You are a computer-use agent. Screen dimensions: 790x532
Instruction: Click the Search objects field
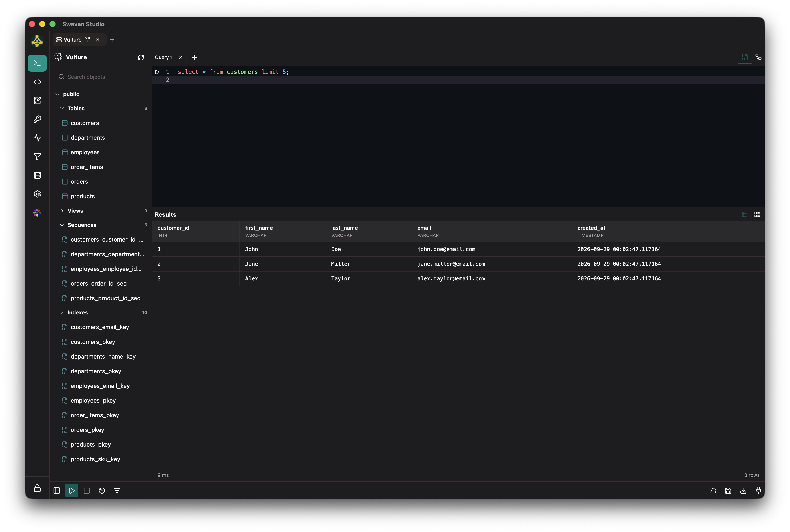[x=101, y=77]
